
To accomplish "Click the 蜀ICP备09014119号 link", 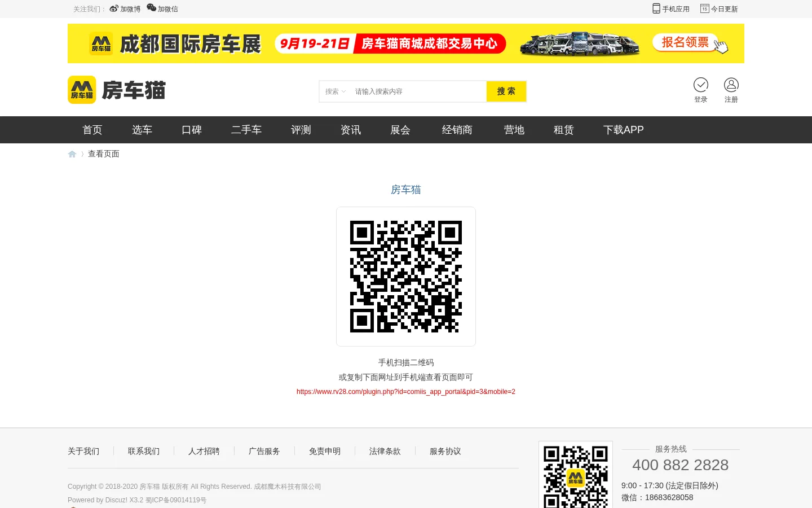I will coord(176,500).
